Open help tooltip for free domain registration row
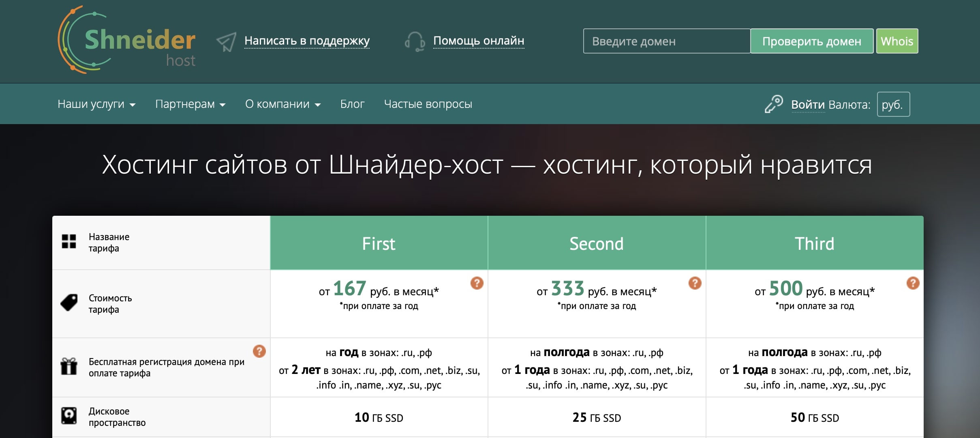 [x=259, y=351]
